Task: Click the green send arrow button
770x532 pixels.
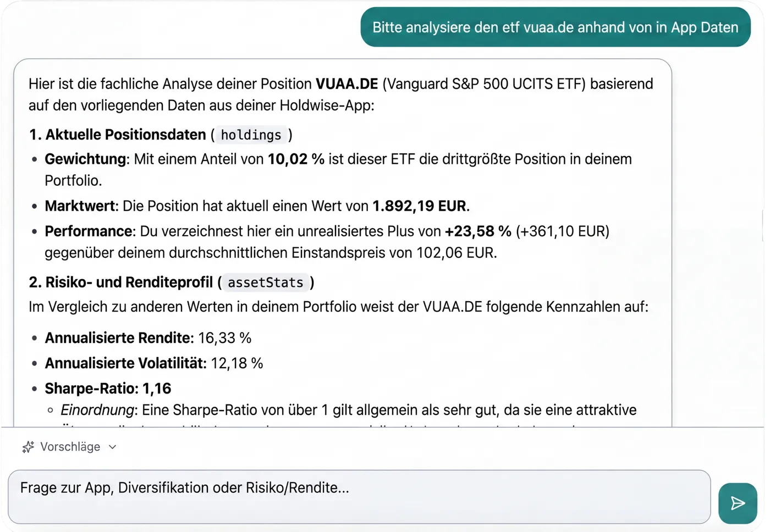Action: pos(738,503)
